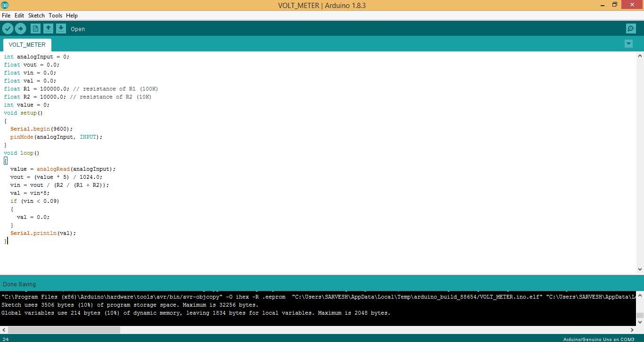This screenshot has width=644, height=342.
Task: Click the 'vout = (value * 5) / 1024.0;' line
Action: click(57, 177)
